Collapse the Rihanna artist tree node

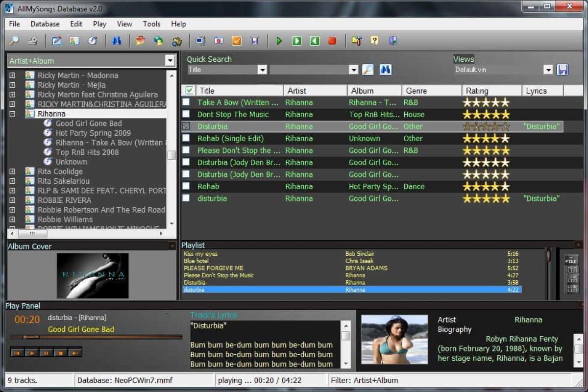(11, 113)
